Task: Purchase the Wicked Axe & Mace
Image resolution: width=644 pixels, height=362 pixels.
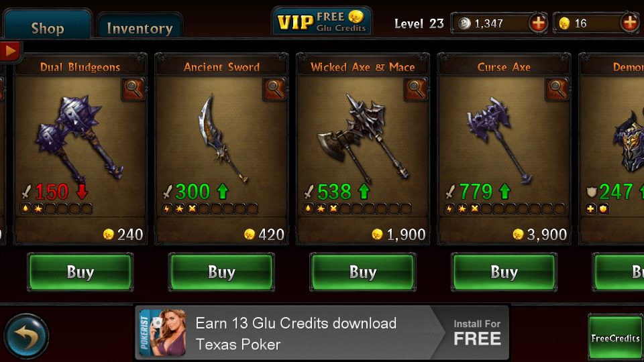Action: pos(363,272)
